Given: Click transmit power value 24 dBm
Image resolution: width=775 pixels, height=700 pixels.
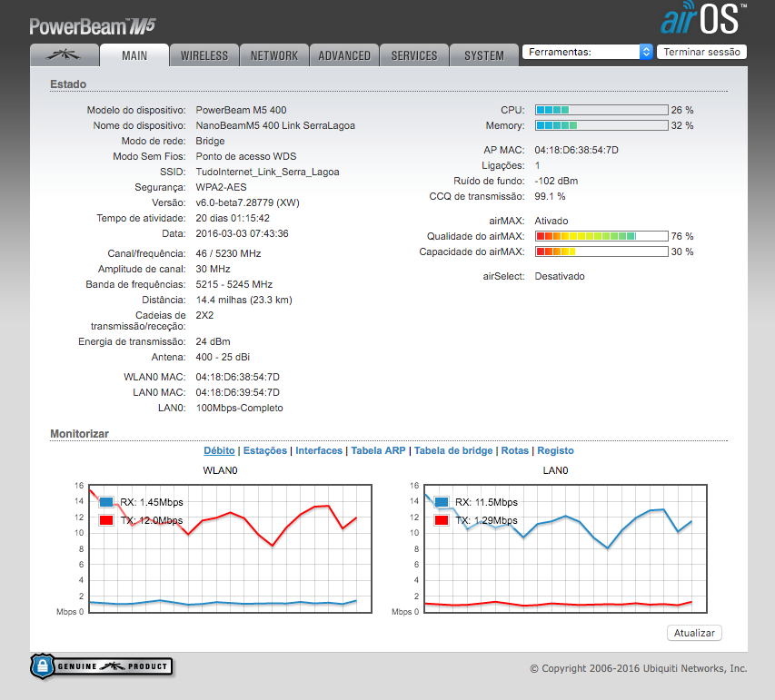Looking at the screenshot, I should tap(213, 341).
